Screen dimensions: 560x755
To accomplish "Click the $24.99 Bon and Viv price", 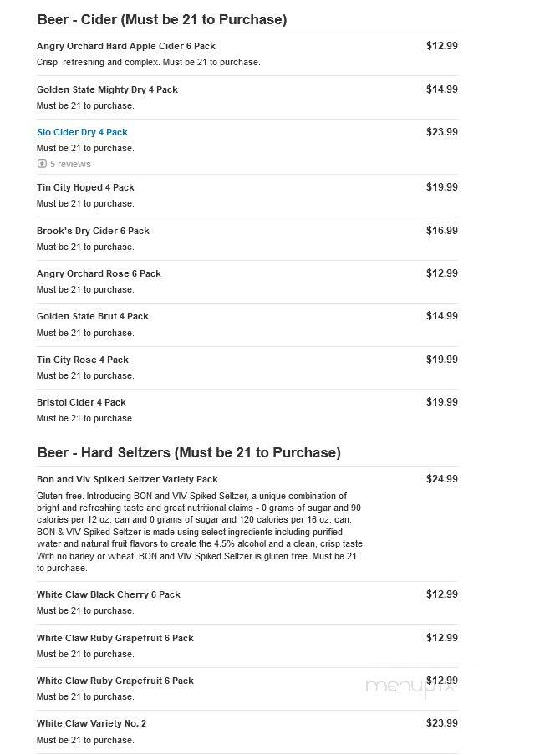I will pyautogui.click(x=442, y=478).
